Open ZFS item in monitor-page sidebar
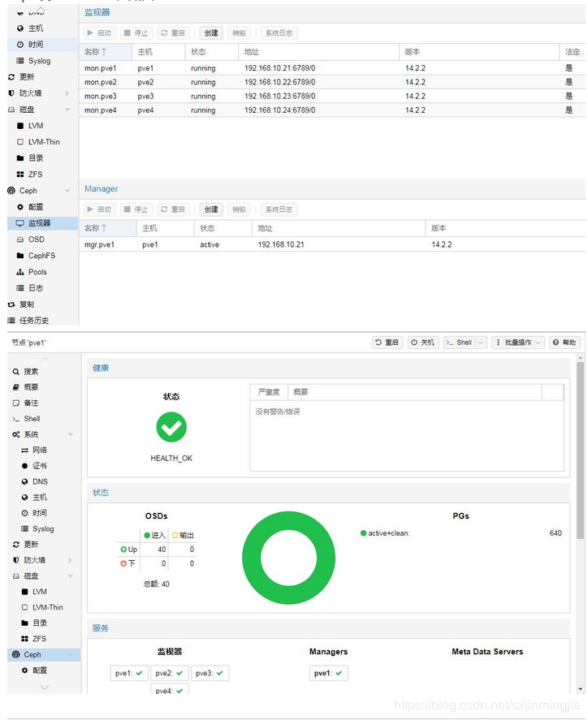The image size is (588, 720). (29, 175)
